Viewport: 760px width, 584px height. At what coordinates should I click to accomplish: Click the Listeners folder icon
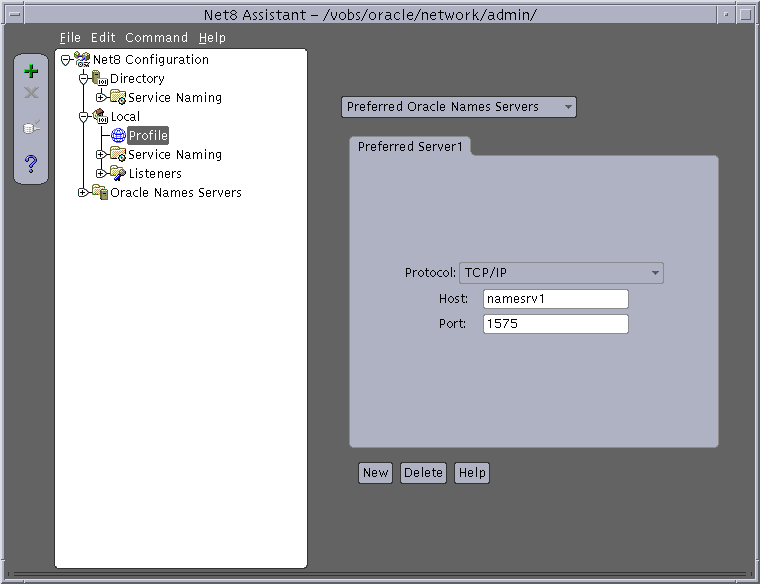[118, 174]
